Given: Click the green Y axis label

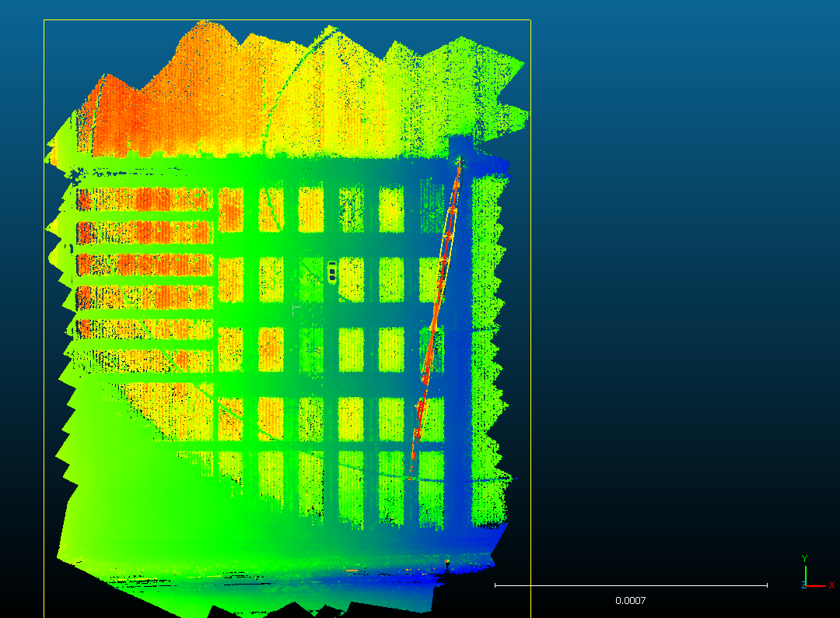Looking at the screenshot, I should point(805,558).
